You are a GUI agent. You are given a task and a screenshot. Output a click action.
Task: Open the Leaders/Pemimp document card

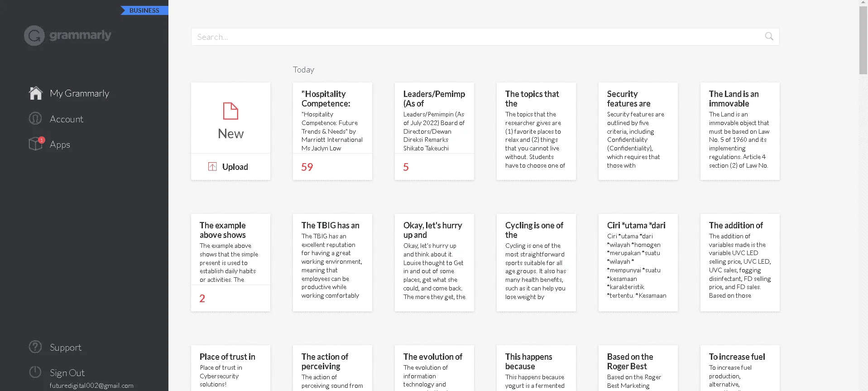tap(434, 131)
